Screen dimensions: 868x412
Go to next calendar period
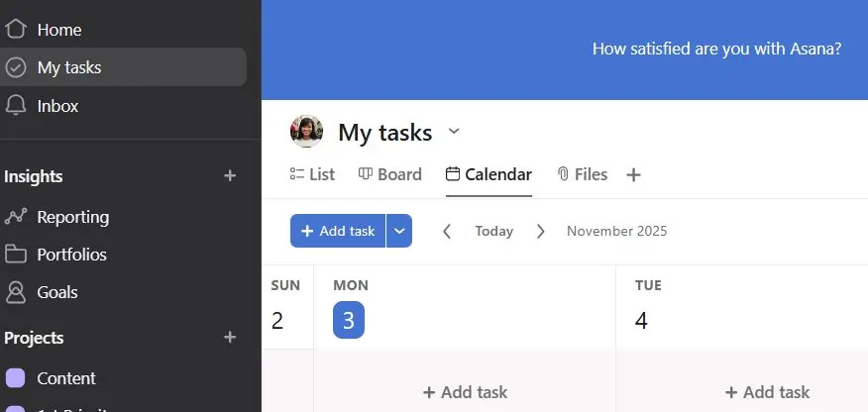[540, 231]
